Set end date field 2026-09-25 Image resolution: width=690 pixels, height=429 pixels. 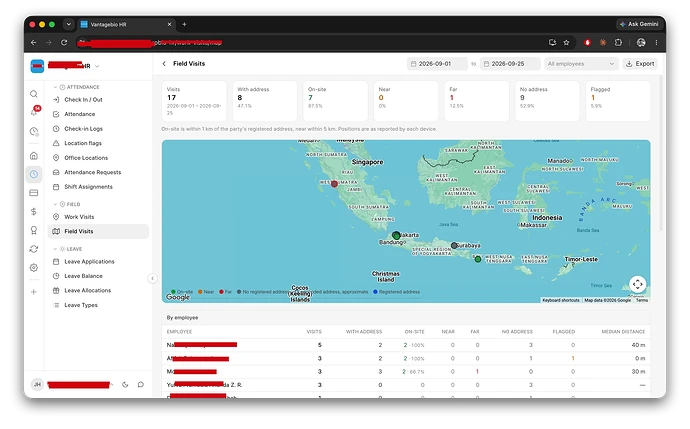pos(510,64)
